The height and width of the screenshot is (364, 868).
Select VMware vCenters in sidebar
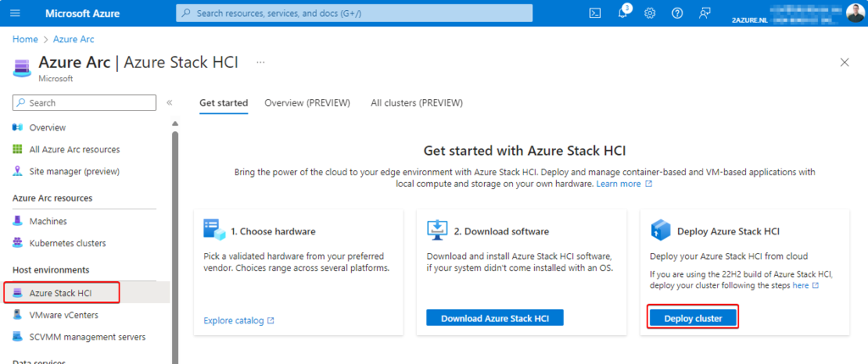64,315
